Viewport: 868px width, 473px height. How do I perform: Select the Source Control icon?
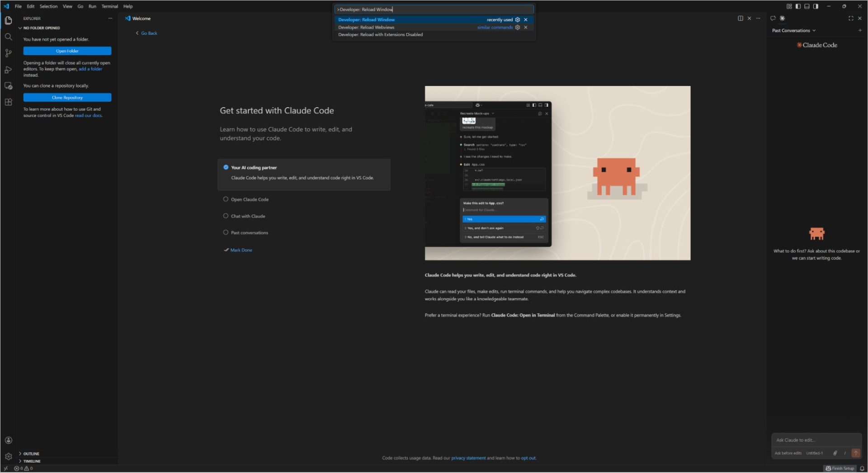coord(8,53)
